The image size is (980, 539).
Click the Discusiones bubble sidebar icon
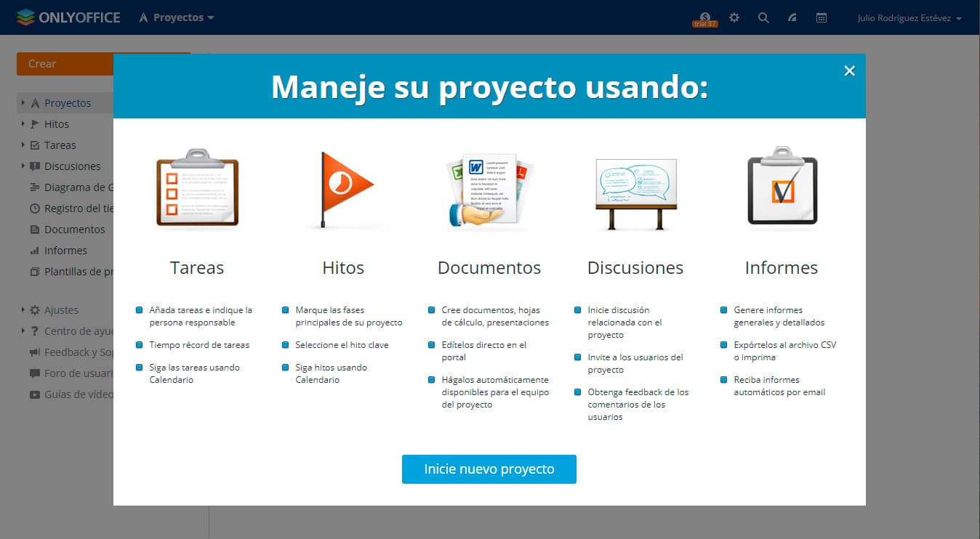pos(35,166)
